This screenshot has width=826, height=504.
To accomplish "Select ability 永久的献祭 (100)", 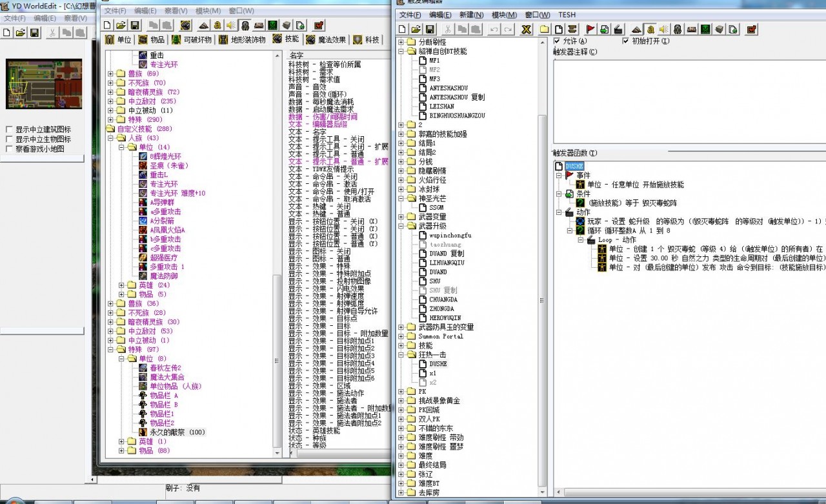I will click(x=177, y=432).
